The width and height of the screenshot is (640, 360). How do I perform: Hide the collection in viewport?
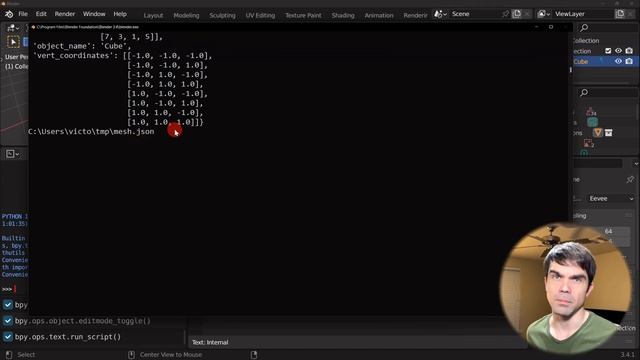point(618,51)
